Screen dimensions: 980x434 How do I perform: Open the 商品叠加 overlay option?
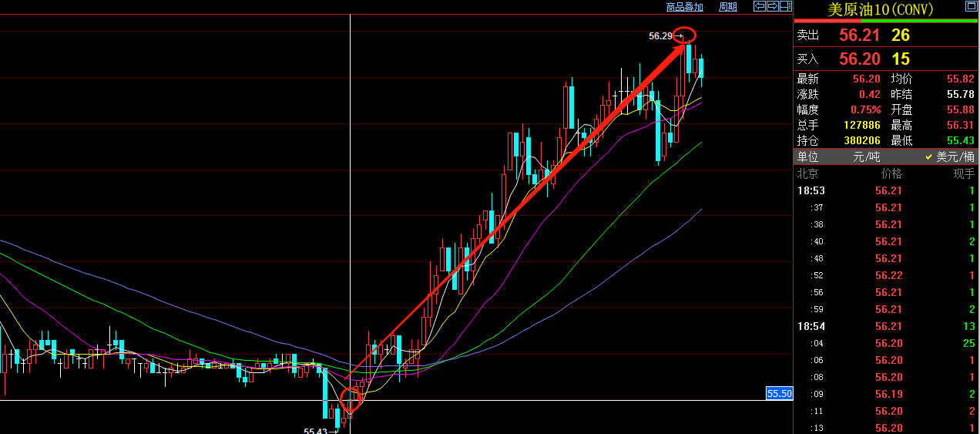tap(684, 7)
